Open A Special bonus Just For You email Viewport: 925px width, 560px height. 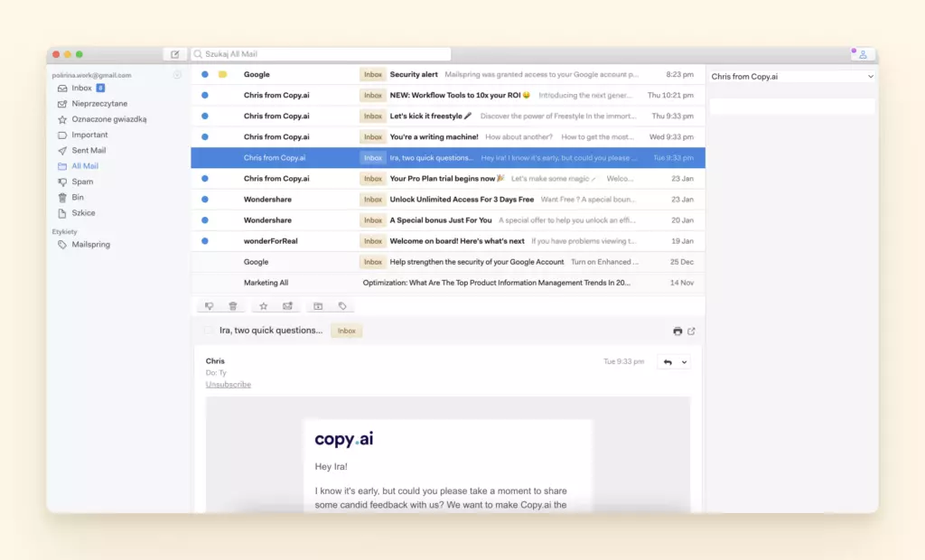[x=448, y=220]
